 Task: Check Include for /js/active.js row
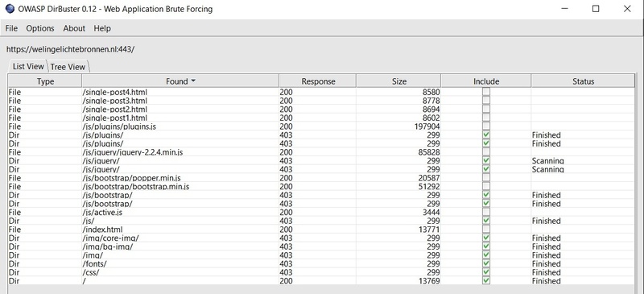[486, 212]
